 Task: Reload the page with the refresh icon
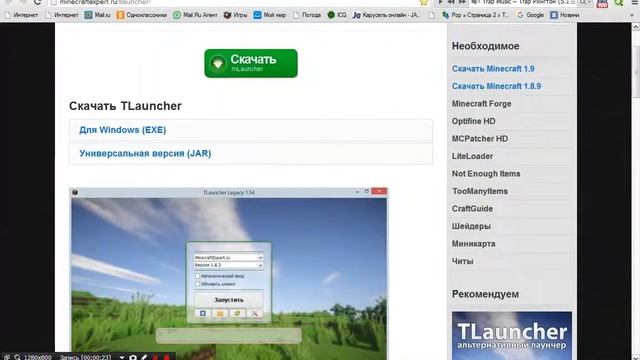[x=38, y=2]
